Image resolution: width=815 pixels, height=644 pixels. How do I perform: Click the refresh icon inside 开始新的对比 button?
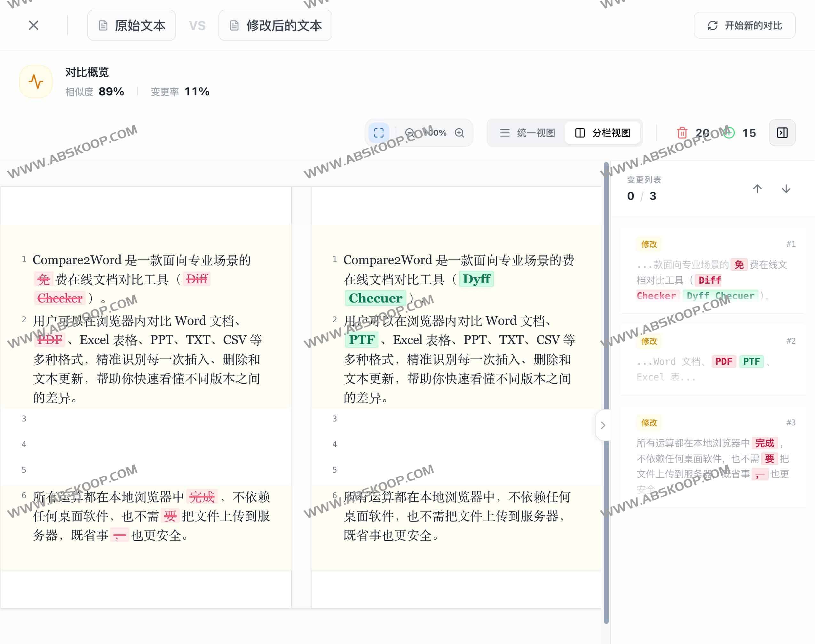pos(712,25)
